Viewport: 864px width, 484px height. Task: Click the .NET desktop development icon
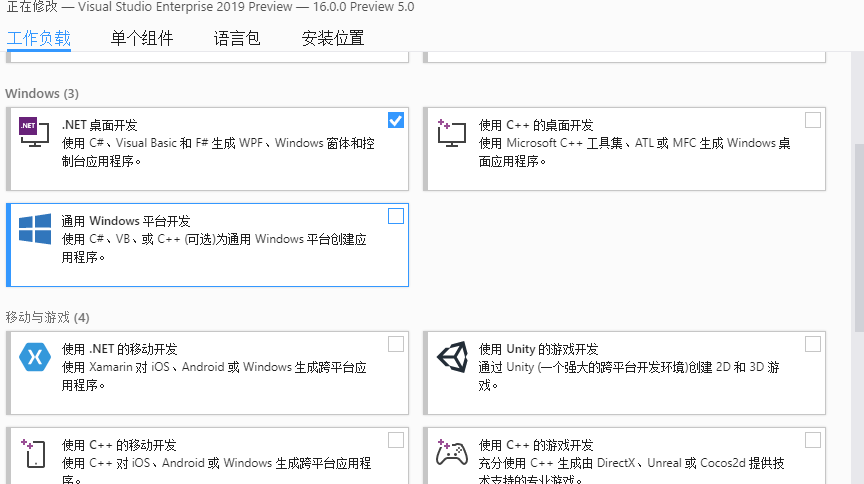tap(34, 132)
